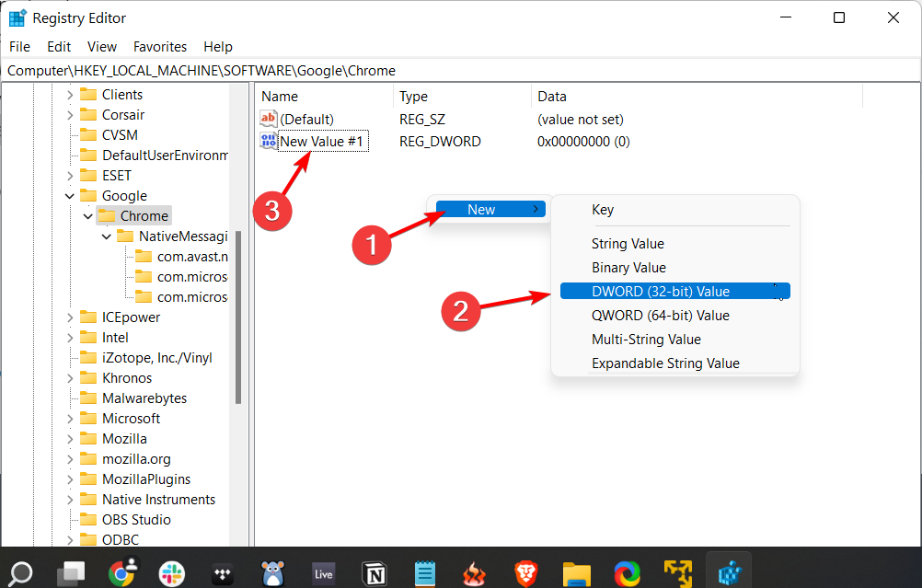The height and width of the screenshot is (588, 922).
Task: Click the (Default) value name
Action: (x=307, y=120)
